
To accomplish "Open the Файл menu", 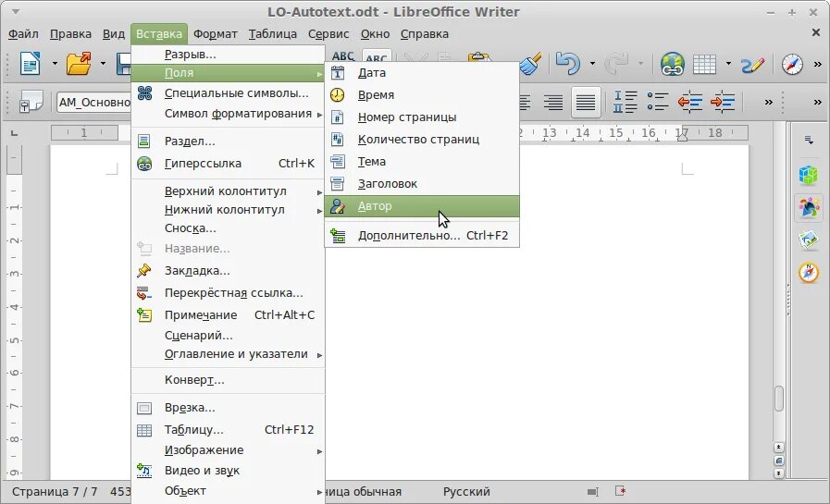I will pyautogui.click(x=23, y=34).
